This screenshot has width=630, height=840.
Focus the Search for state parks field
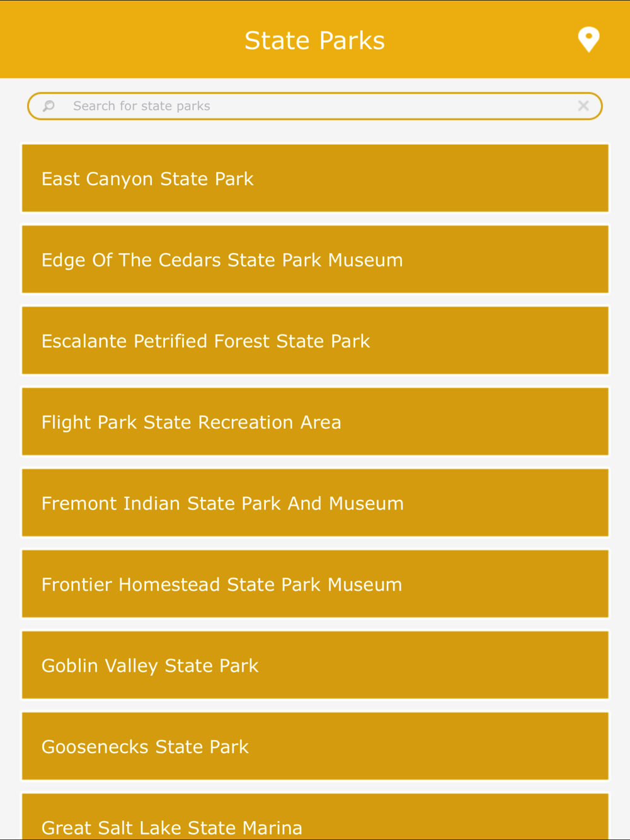click(x=315, y=106)
